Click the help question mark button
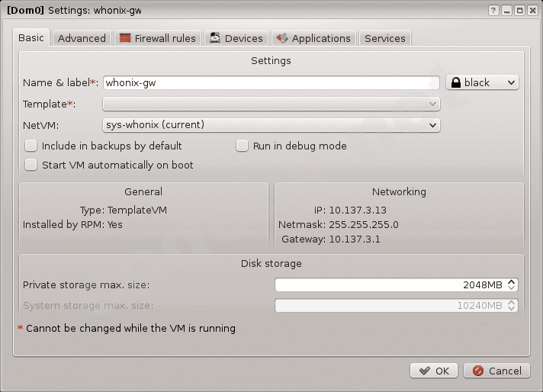 point(493,11)
